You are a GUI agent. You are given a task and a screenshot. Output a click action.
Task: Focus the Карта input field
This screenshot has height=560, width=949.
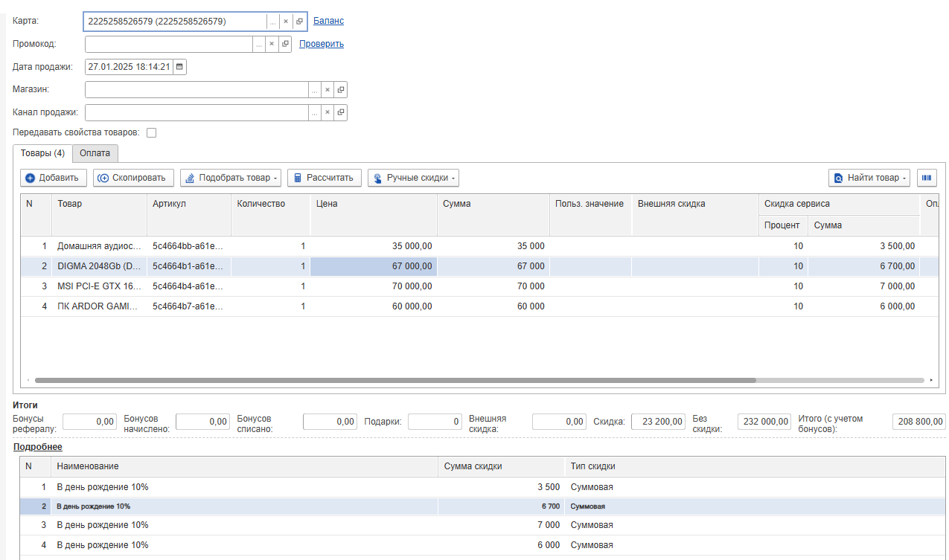pos(176,22)
